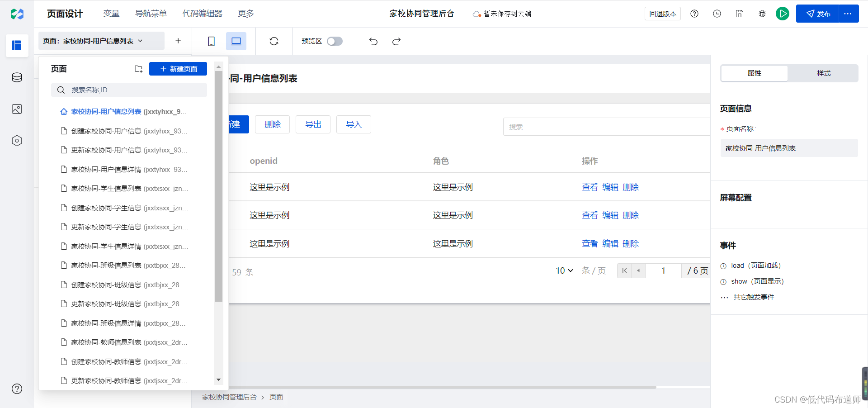
Task: Click the search magnifier icon in page panel
Action: [x=61, y=90]
